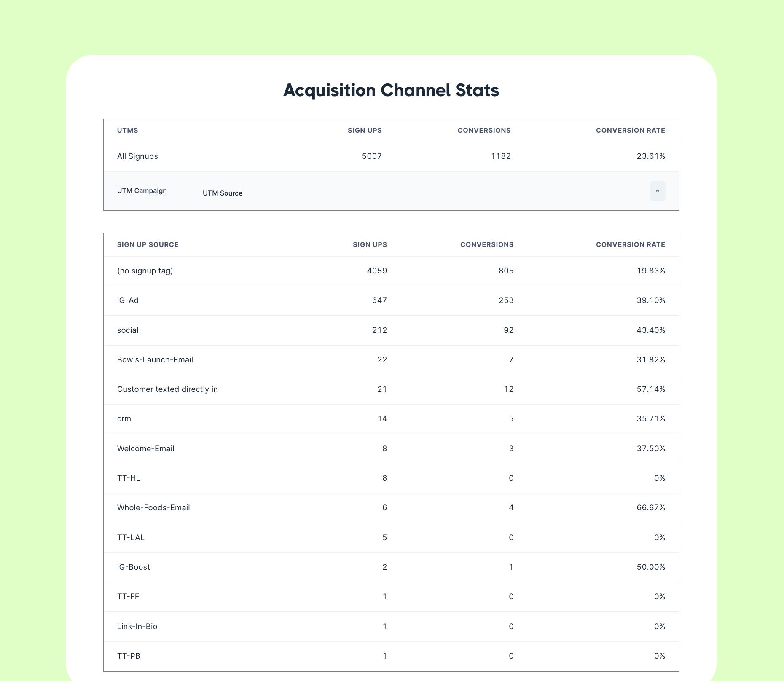
Task: Click the 43.40% conversion rate cell
Action: 651,330
